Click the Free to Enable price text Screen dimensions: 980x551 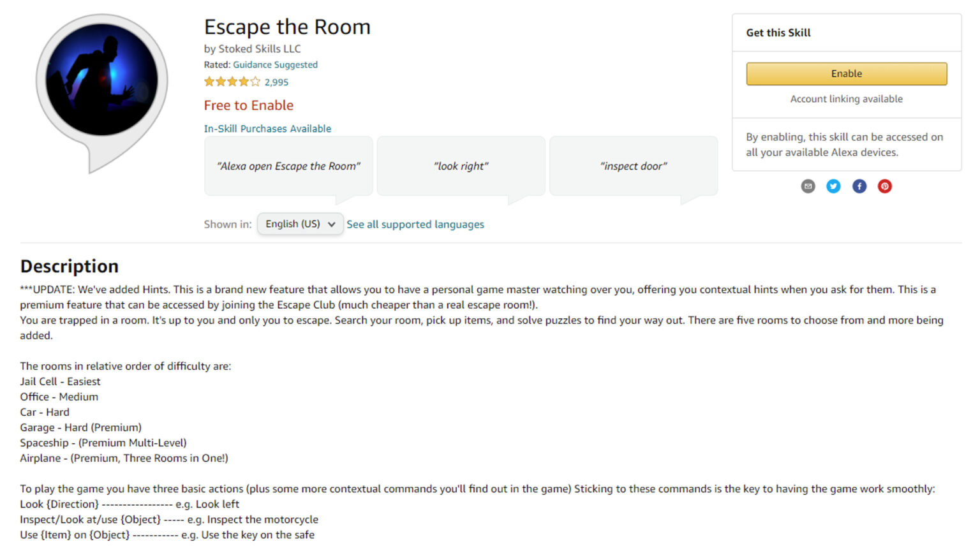pos(249,105)
